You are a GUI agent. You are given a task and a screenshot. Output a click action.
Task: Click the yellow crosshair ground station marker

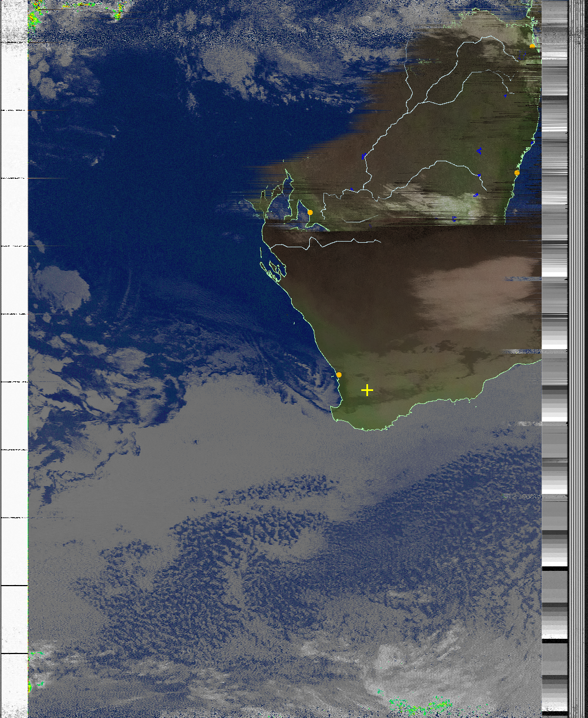pos(367,390)
